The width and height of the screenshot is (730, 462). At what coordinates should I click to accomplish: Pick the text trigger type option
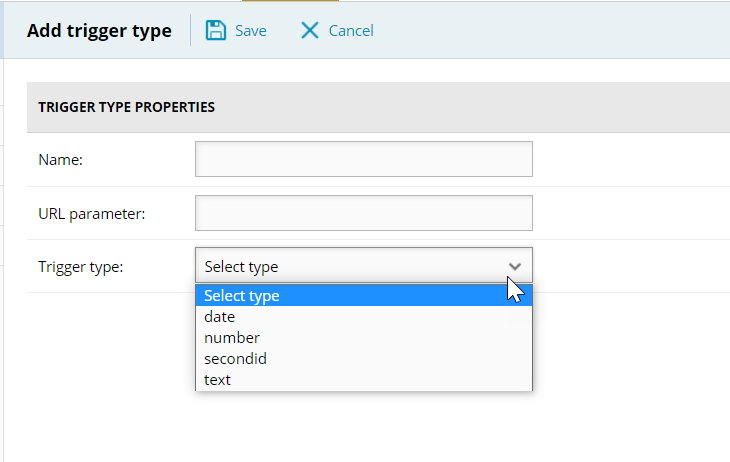tap(364, 380)
